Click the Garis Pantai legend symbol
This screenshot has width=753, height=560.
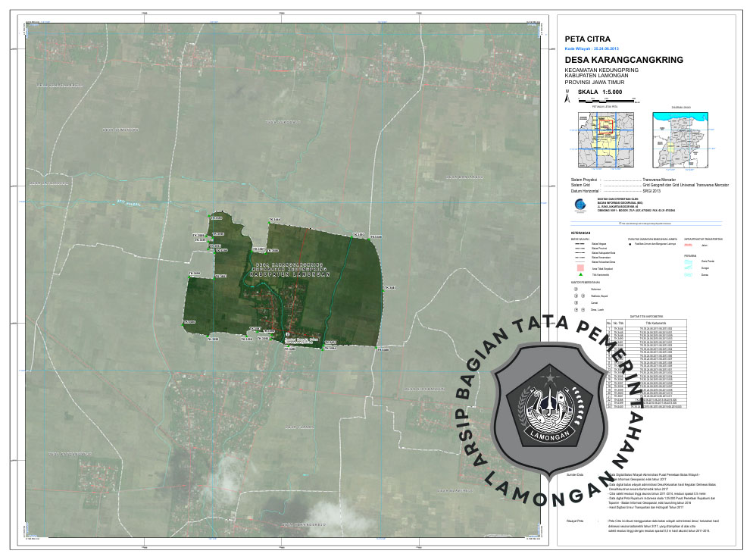click(x=689, y=261)
